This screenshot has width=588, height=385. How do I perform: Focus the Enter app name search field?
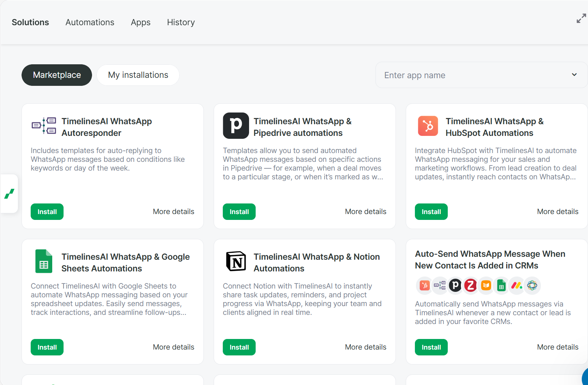[481, 75]
